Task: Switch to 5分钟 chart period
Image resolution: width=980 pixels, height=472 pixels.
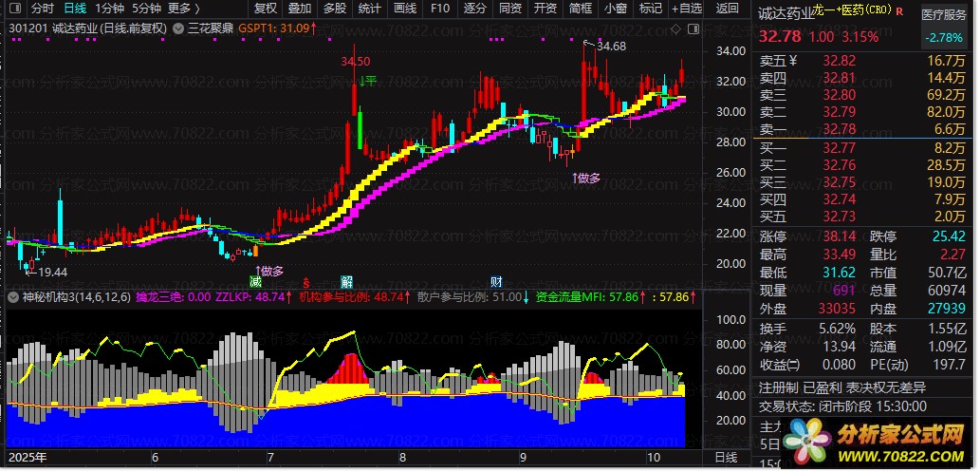Action: click(147, 9)
